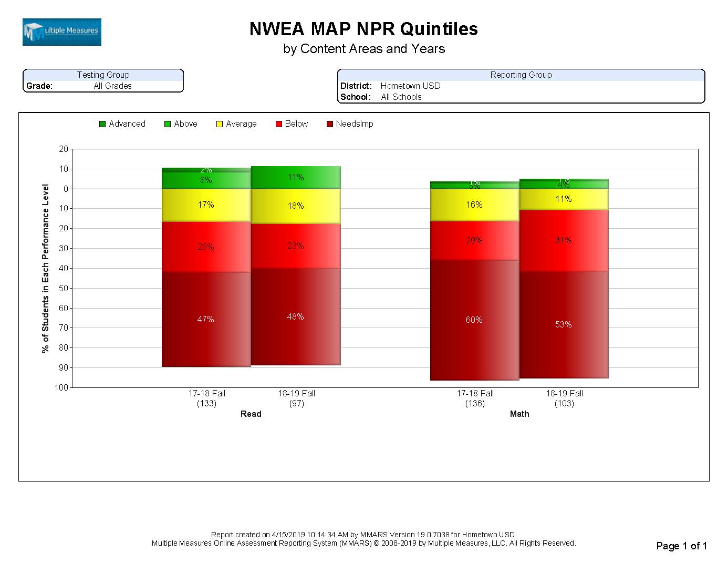Click the 11% Average segment in Math 18-19

click(x=564, y=199)
